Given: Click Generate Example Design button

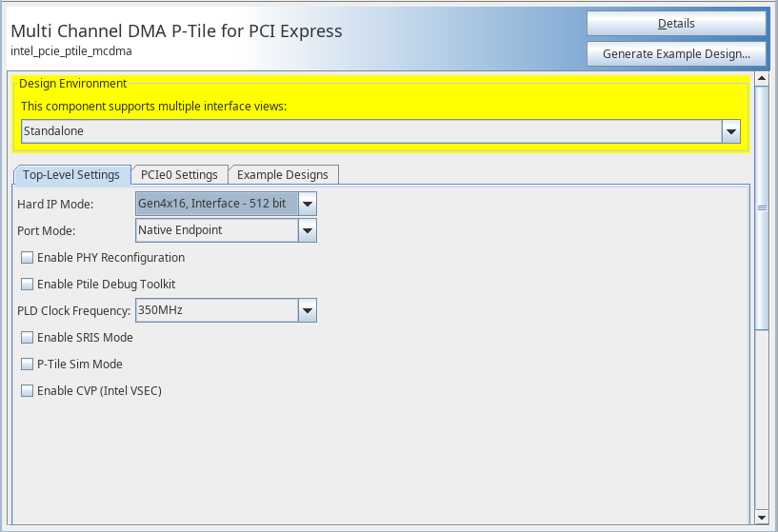Looking at the screenshot, I should point(676,54).
